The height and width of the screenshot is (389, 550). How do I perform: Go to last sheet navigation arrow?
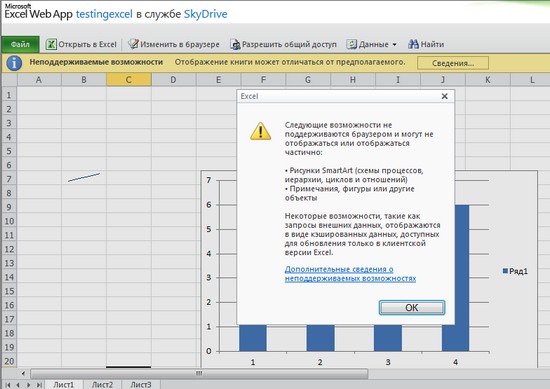pyautogui.click(x=39, y=385)
